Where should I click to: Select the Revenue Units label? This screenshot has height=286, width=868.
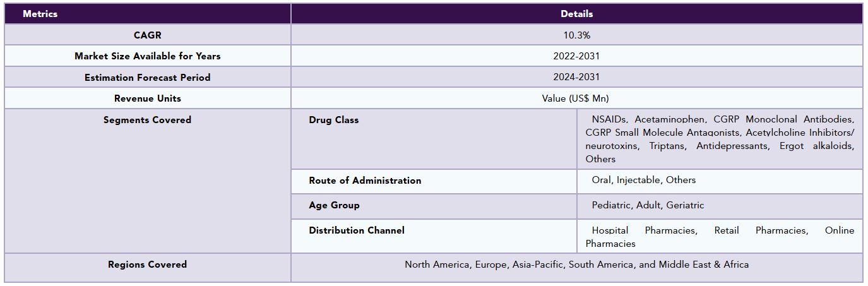click(x=147, y=98)
